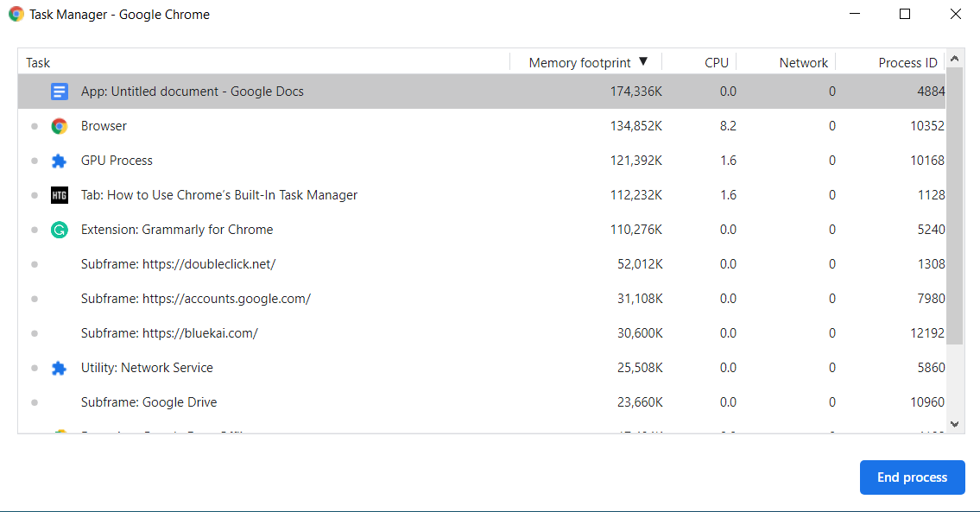This screenshot has width=980, height=512.
Task: Click the Memory footprint sort arrow
Action: (643, 62)
